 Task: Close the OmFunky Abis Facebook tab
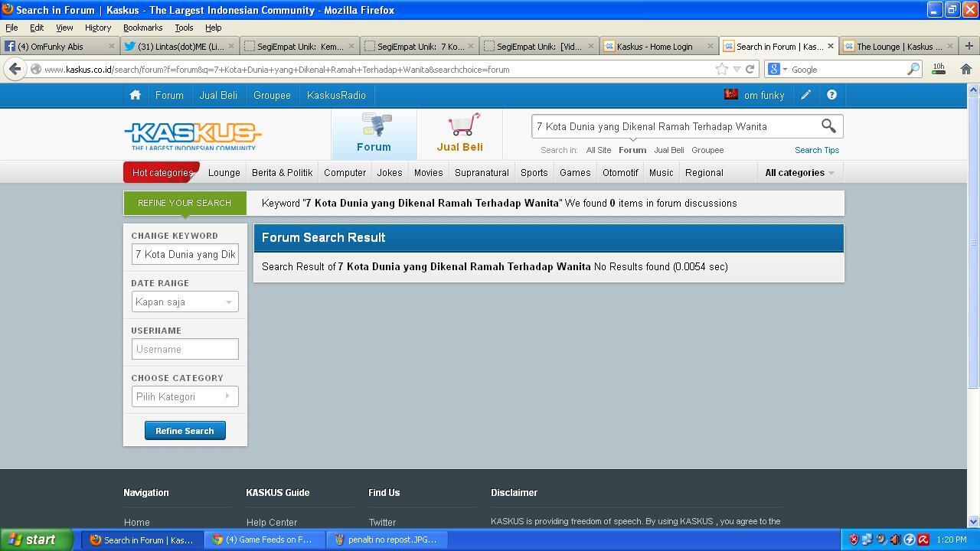(x=111, y=46)
